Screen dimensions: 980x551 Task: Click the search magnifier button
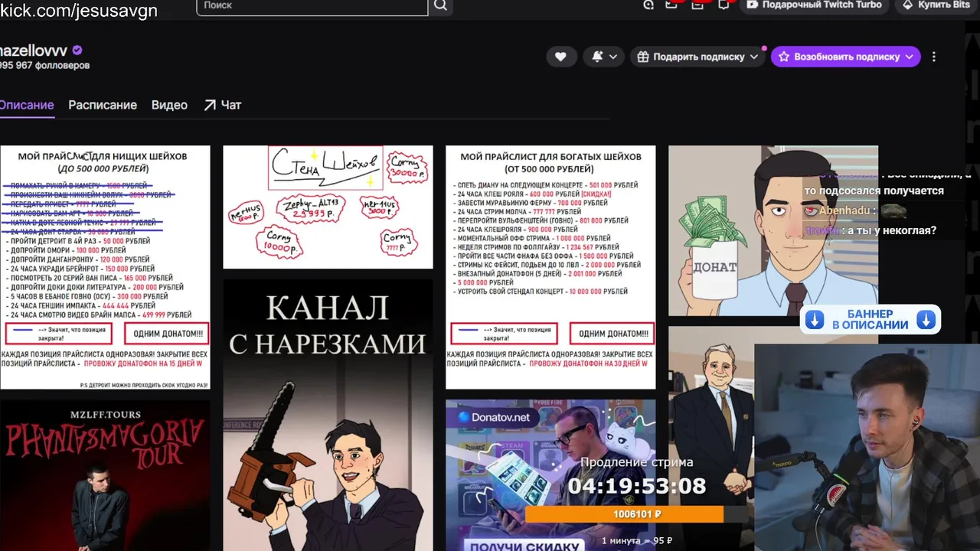coord(441,6)
